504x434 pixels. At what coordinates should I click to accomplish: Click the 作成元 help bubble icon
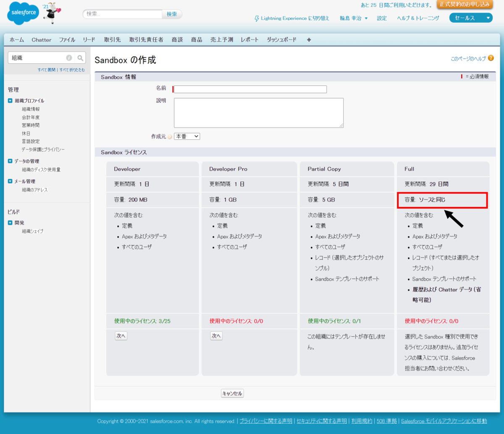(170, 137)
